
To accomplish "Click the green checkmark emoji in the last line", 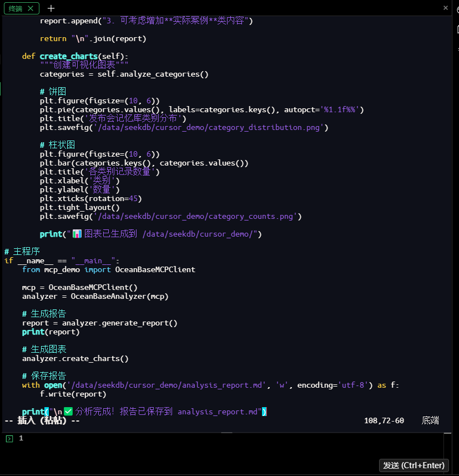I will coord(68,412).
